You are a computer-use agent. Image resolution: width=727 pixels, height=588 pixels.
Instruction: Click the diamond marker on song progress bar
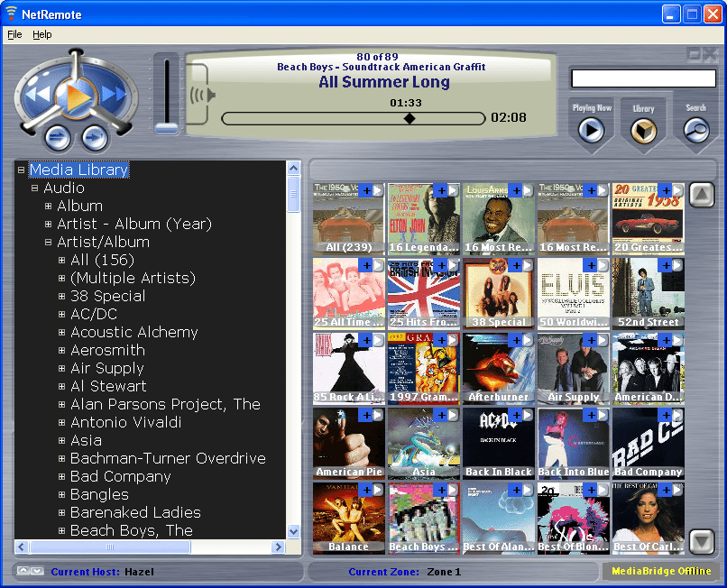[x=410, y=118]
